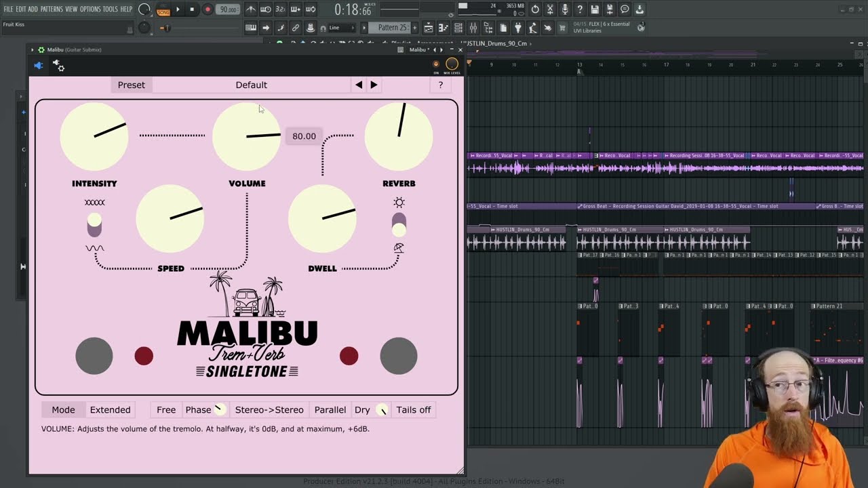Toggle the note/clip grouping link icon

coord(296,28)
